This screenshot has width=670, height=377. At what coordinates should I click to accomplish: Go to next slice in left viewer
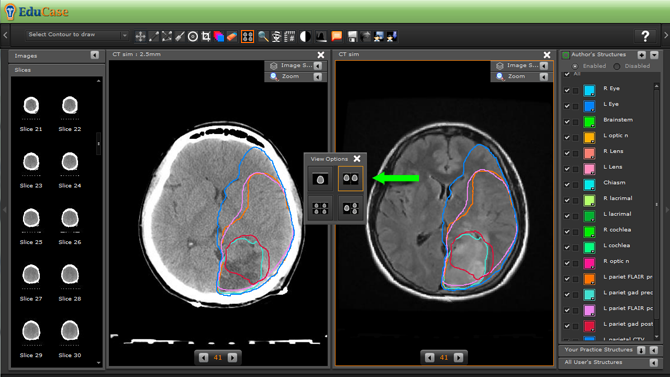pyautogui.click(x=232, y=357)
